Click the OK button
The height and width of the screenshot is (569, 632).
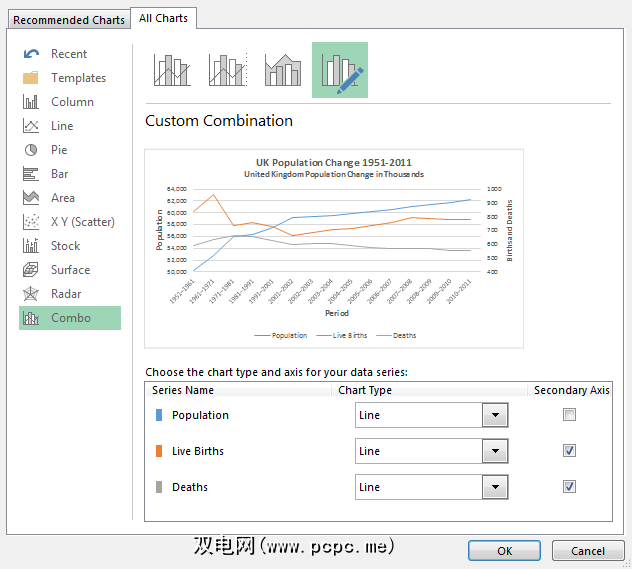[504, 551]
